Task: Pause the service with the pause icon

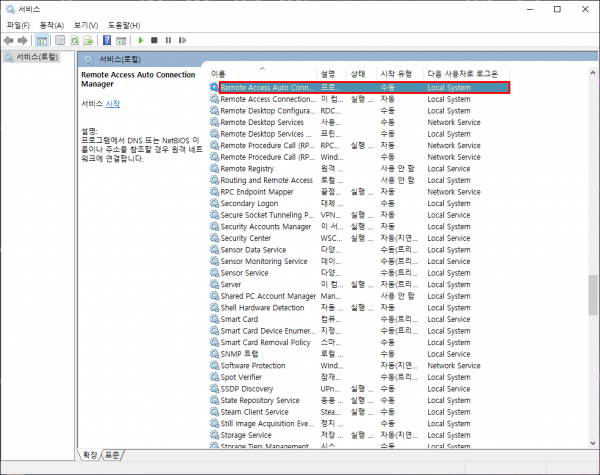Action: coord(167,40)
